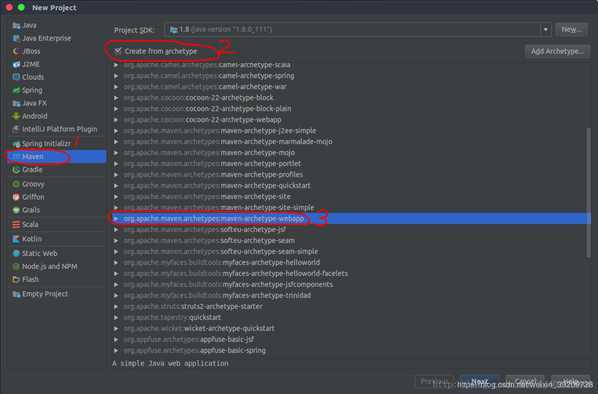
Task: Click the New SDK button
Action: tap(572, 29)
